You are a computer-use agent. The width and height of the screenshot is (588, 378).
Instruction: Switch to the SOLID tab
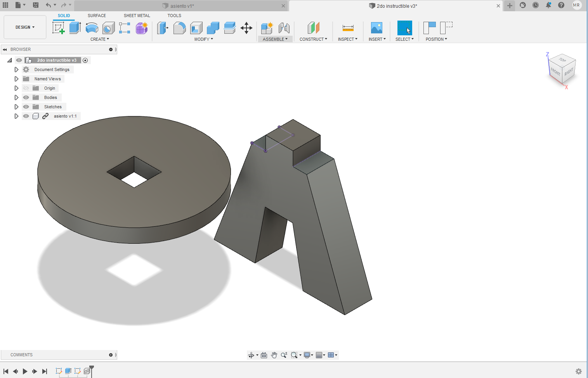pos(64,16)
